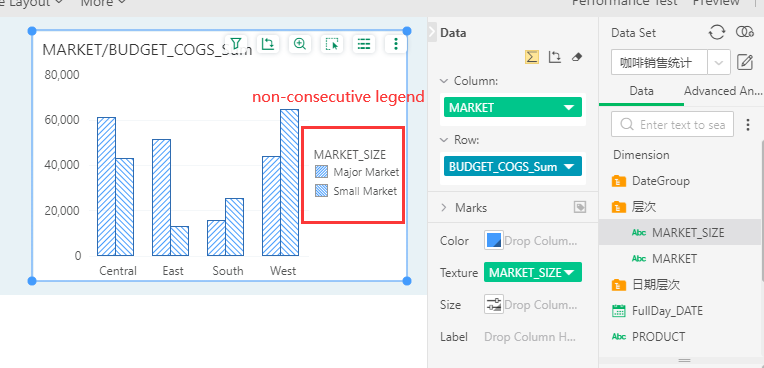Click the show data table icon on chart
Screen dimensions: 764x368
(x=364, y=44)
